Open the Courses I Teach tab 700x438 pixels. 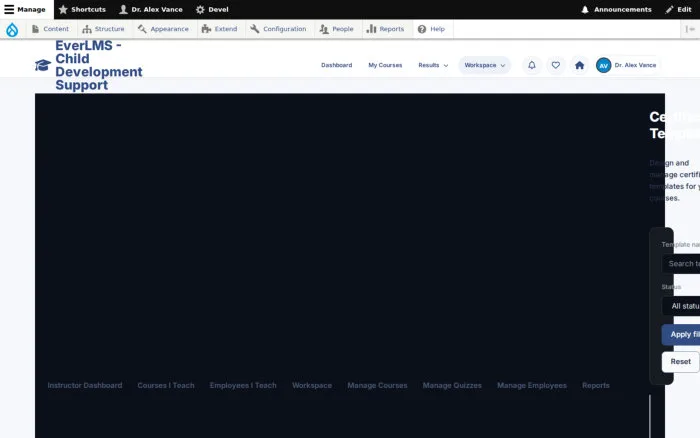click(166, 385)
